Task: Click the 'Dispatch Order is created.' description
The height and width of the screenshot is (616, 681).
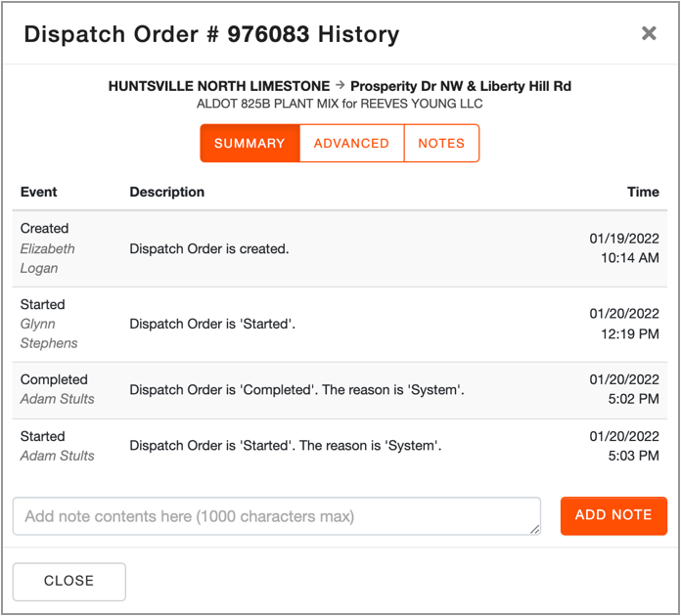Action: (x=209, y=248)
